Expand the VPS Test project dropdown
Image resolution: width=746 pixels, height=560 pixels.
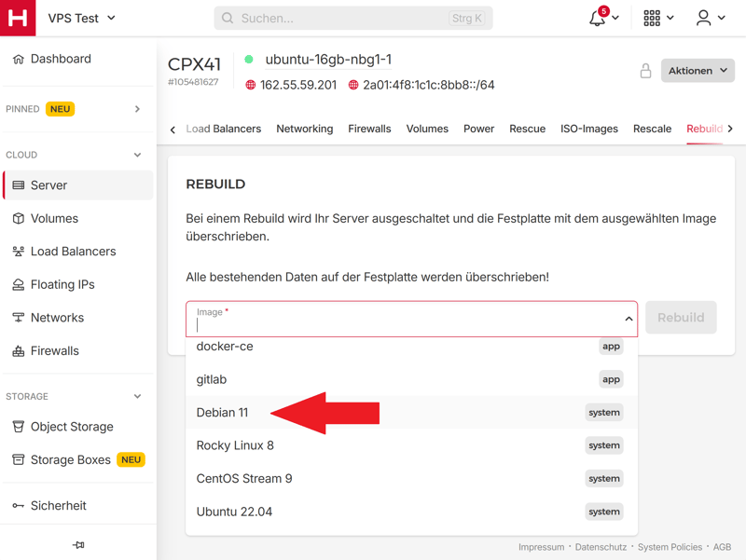[82, 18]
